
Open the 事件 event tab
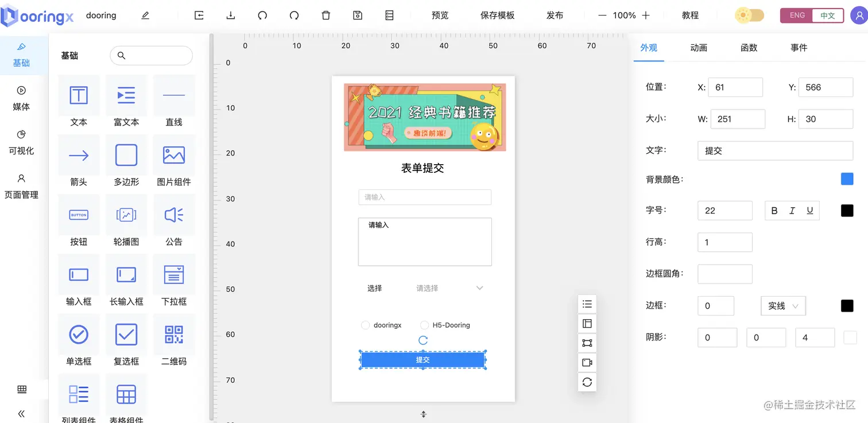pyautogui.click(x=799, y=48)
